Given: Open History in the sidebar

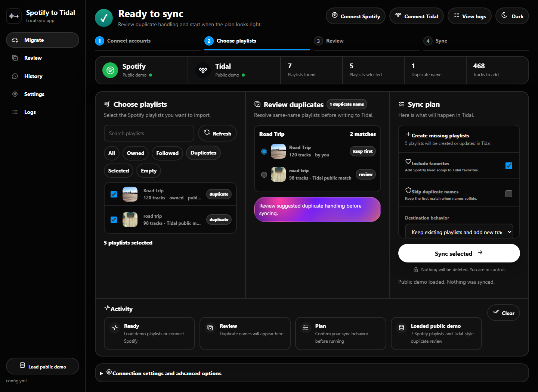Looking at the screenshot, I should tap(43, 76).
